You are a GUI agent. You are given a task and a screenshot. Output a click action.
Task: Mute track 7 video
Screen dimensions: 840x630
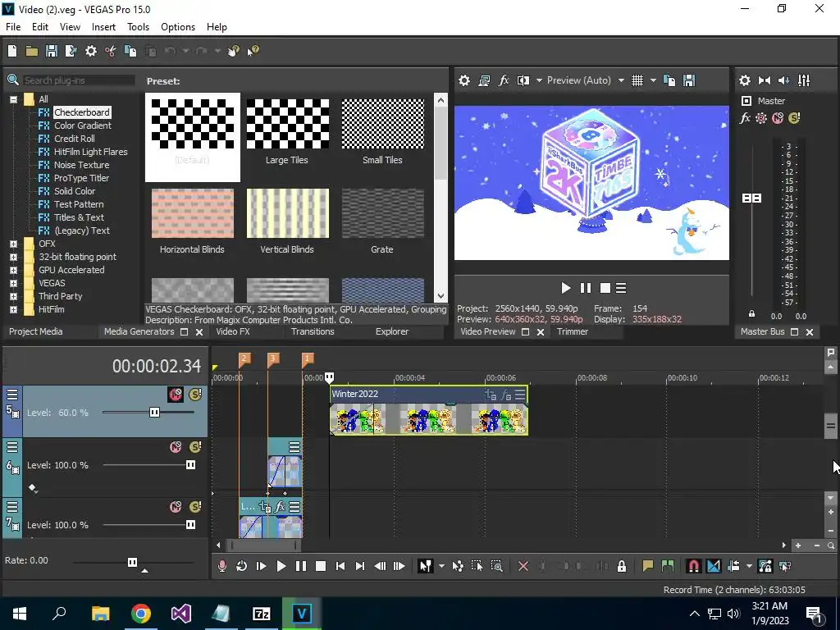tap(176, 507)
